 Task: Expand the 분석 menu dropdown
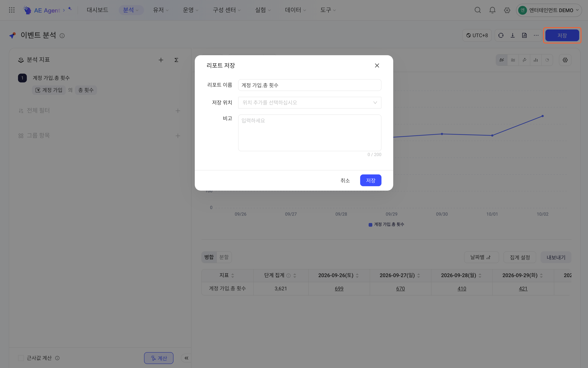tap(131, 10)
